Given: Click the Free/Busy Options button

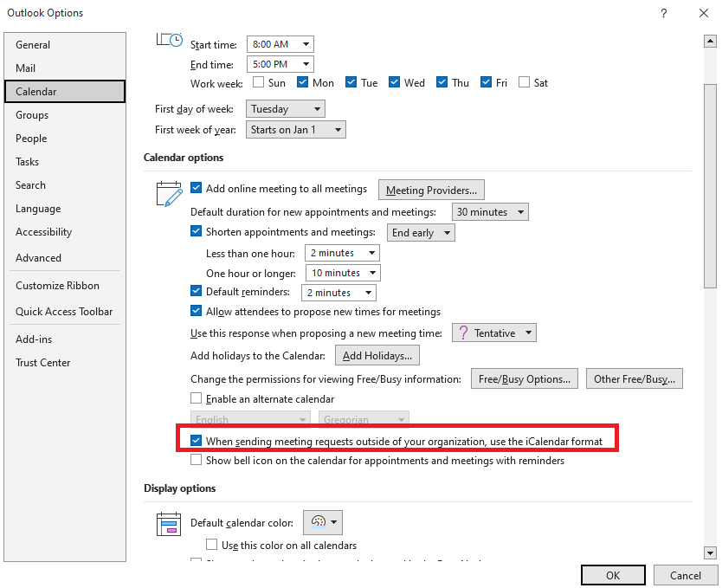Looking at the screenshot, I should (525, 378).
